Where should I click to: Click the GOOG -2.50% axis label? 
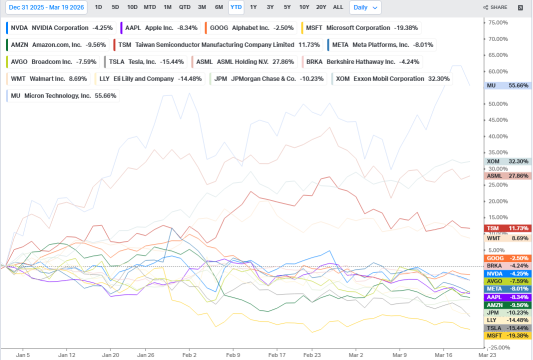(x=507, y=258)
